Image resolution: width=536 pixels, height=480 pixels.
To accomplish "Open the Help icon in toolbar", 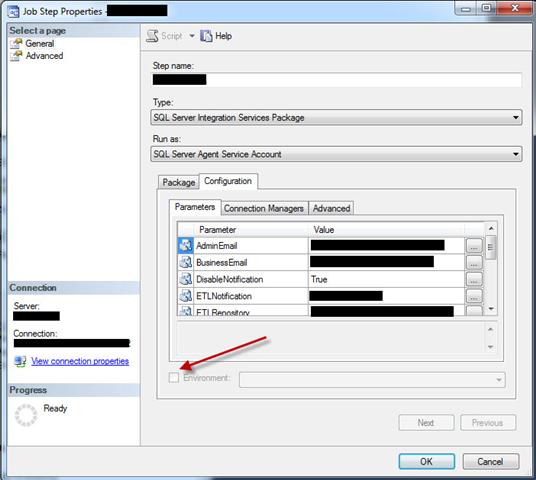I will tap(206, 36).
